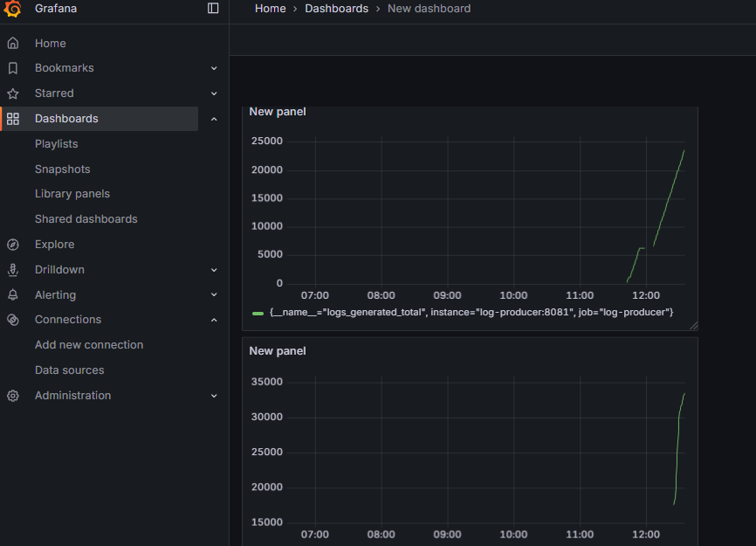
Task: Click the Grafana logo icon
Action: click(x=12, y=9)
